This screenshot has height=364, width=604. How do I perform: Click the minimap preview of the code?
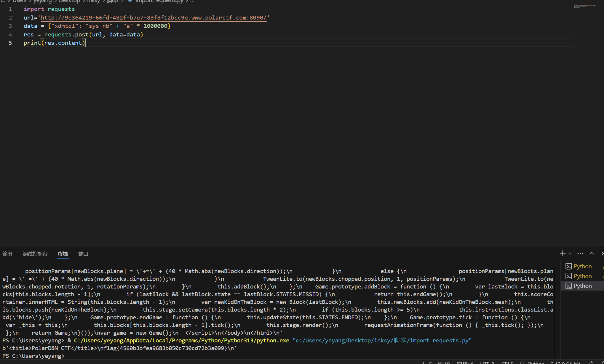click(584, 6)
